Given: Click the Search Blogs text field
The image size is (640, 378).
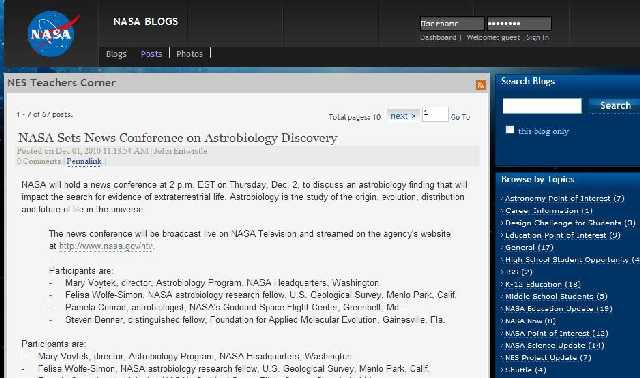Looking at the screenshot, I should click(542, 106).
